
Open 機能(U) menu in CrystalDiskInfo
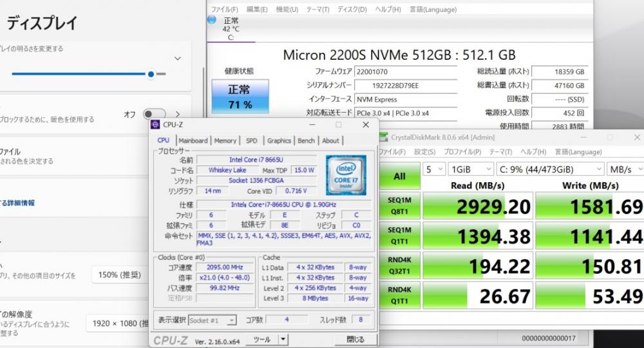pyautogui.click(x=287, y=9)
